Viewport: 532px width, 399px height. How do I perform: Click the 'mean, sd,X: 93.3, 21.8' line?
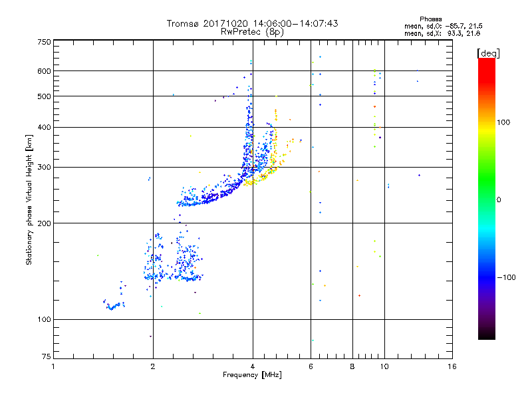[x=442, y=33]
